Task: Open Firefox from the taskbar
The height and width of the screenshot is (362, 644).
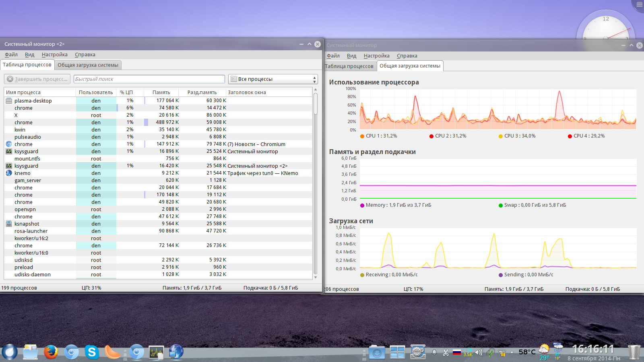Action: tap(51, 352)
